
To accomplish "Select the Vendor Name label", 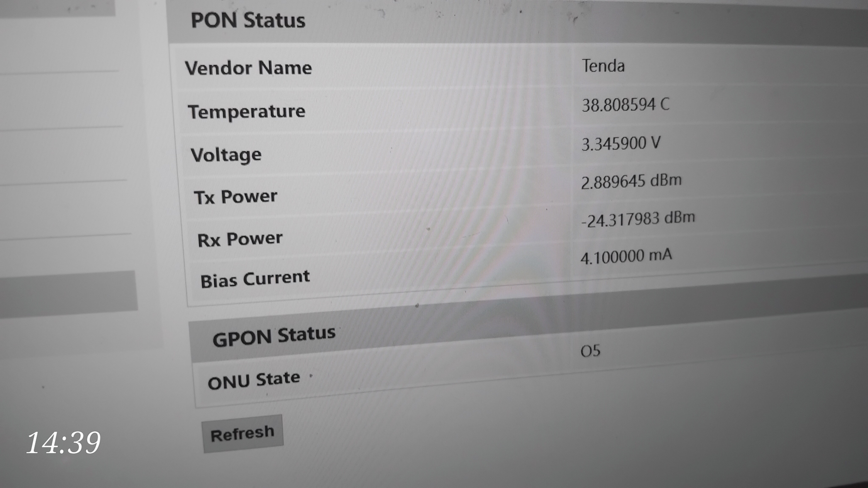I will (x=248, y=68).
